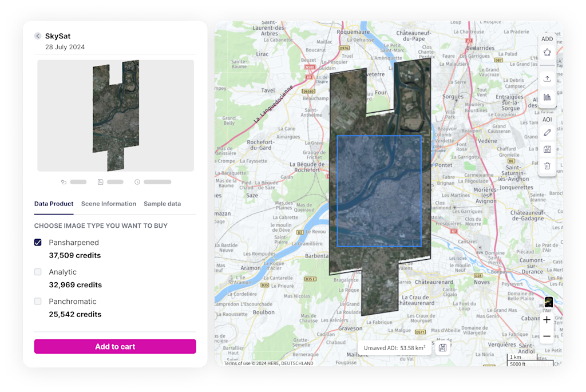Uncheck the Pansharpened checkbox
This screenshot has height=392, width=586.
pyautogui.click(x=38, y=242)
